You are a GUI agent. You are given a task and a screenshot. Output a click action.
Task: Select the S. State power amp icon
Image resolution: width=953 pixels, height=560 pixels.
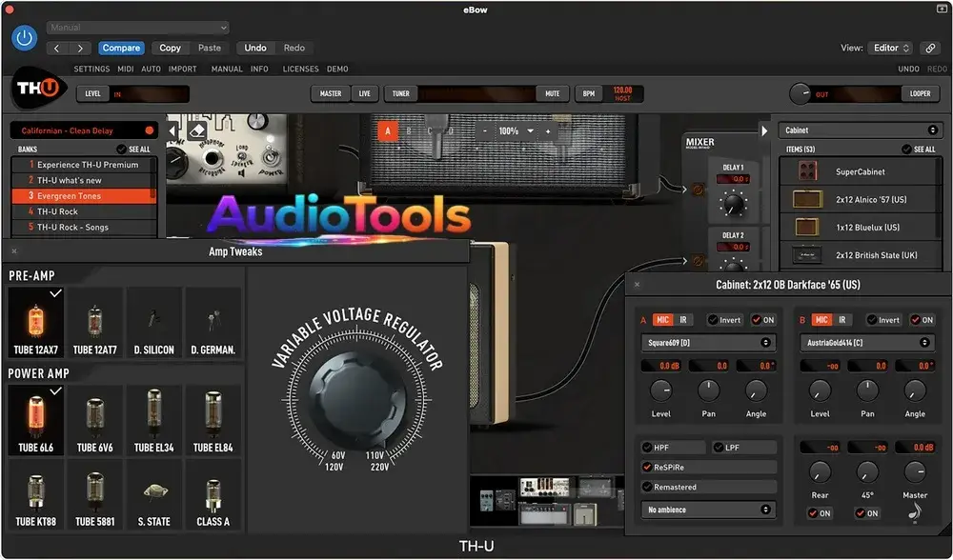153,493
